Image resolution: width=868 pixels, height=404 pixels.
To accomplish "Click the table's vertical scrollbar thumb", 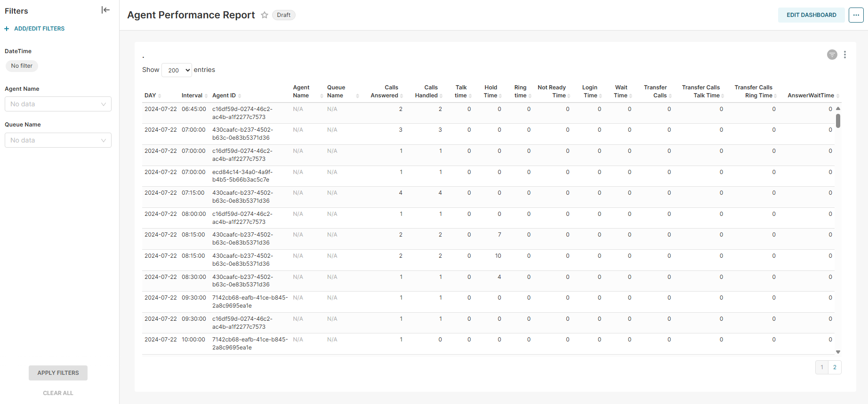I will point(838,120).
